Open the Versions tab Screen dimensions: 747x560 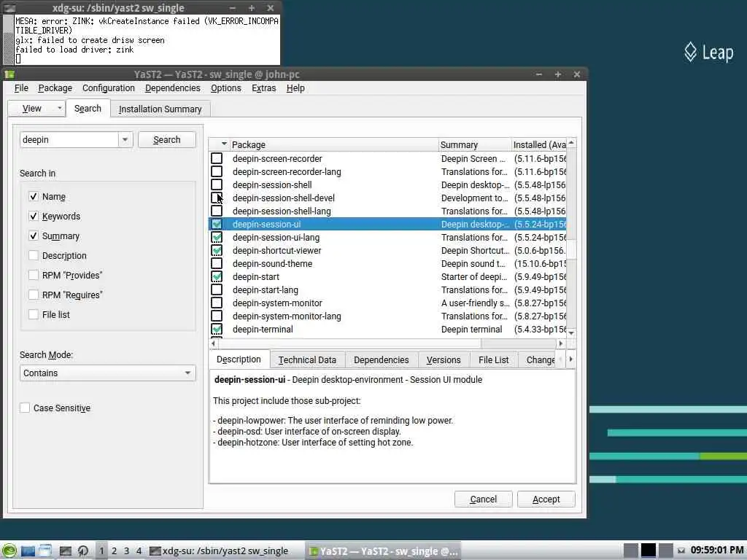(444, 360)
